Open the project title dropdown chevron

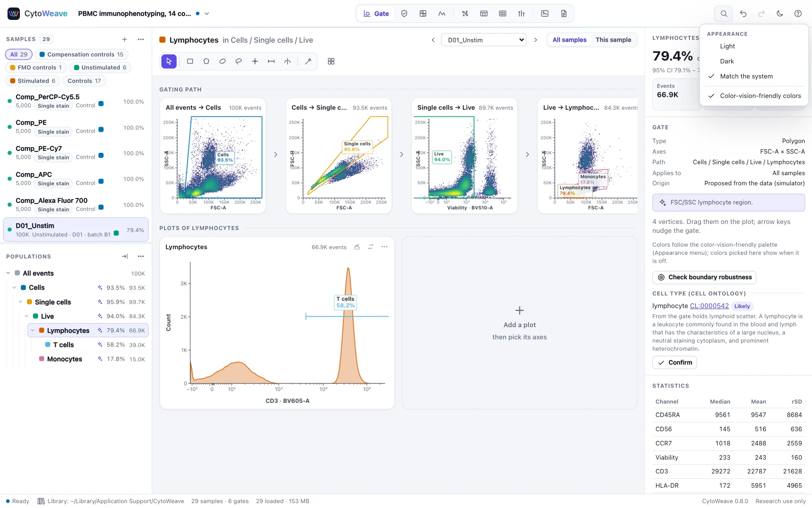pyautogui.click(x=207, y=13)
